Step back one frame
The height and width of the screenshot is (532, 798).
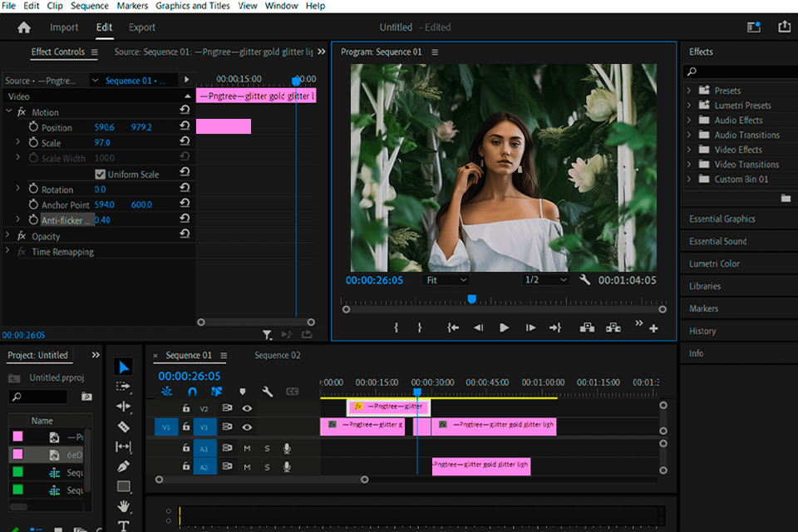tap(479, 328)
